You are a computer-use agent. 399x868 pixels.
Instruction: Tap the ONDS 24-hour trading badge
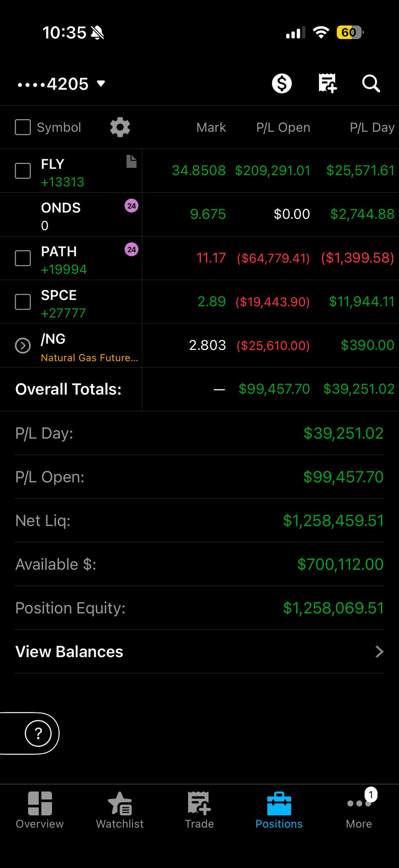tap(131, 206)
